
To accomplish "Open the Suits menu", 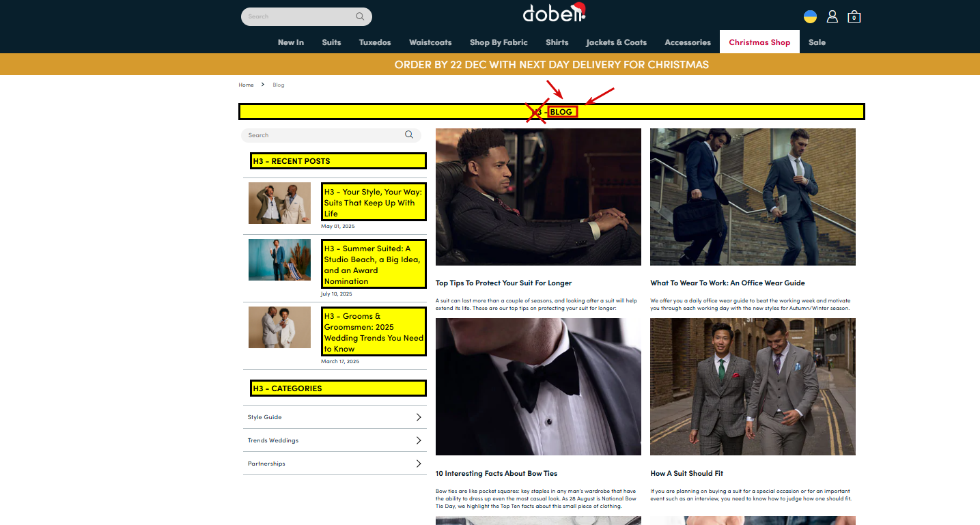I will point(331,42).
